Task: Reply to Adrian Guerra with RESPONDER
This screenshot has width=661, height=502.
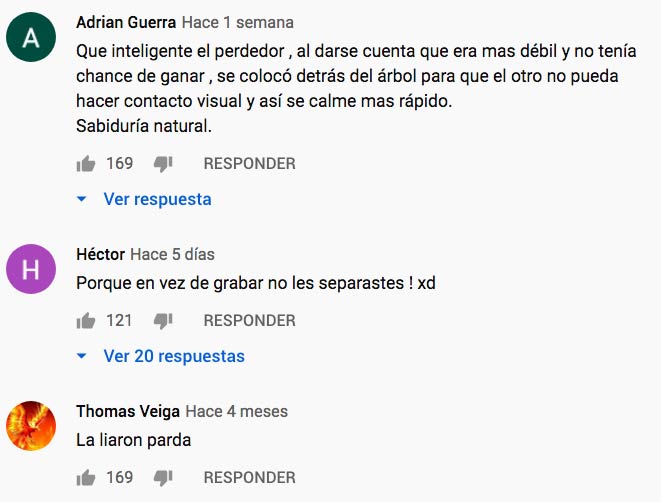Action: (x=250, y=164)
